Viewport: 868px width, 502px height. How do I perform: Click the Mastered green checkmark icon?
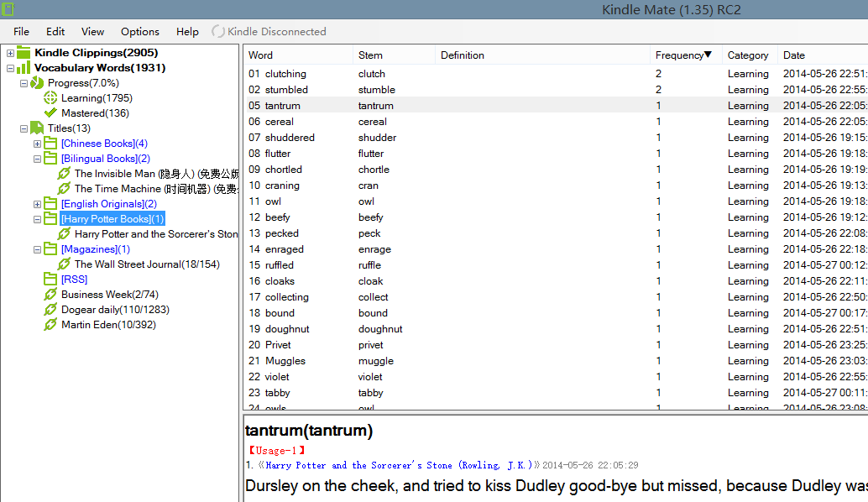pyautogui.click(x=50, y=113)
